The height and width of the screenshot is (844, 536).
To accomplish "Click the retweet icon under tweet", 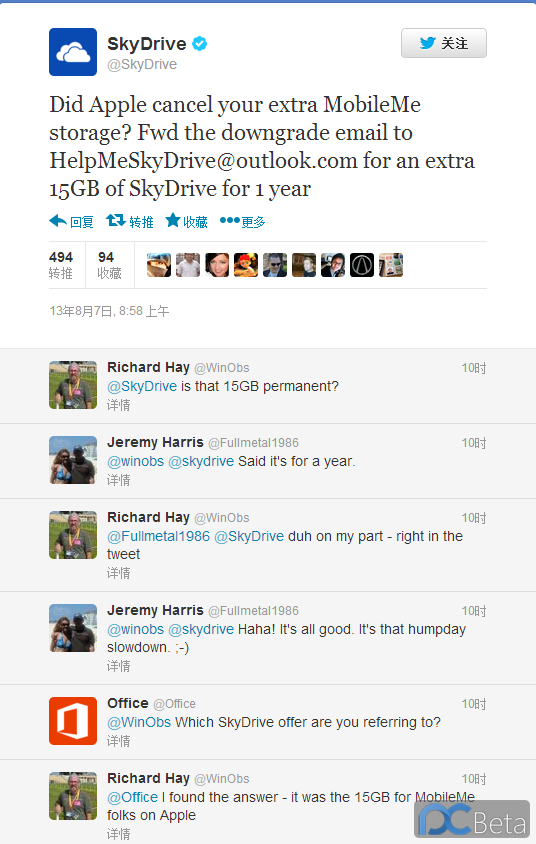I will pyautogui.click(x=115, y=220).
